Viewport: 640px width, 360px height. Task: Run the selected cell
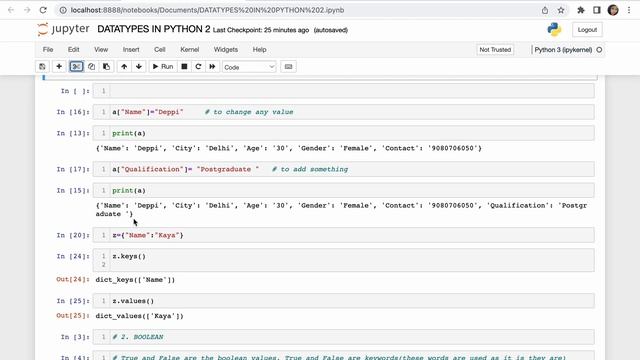tap(163, 67)
